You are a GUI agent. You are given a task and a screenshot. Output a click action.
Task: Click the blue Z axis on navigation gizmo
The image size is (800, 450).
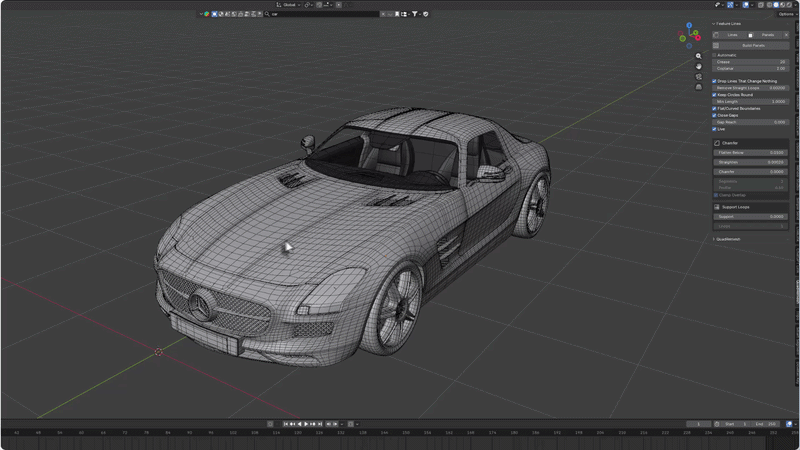click(x=689, y=25)
